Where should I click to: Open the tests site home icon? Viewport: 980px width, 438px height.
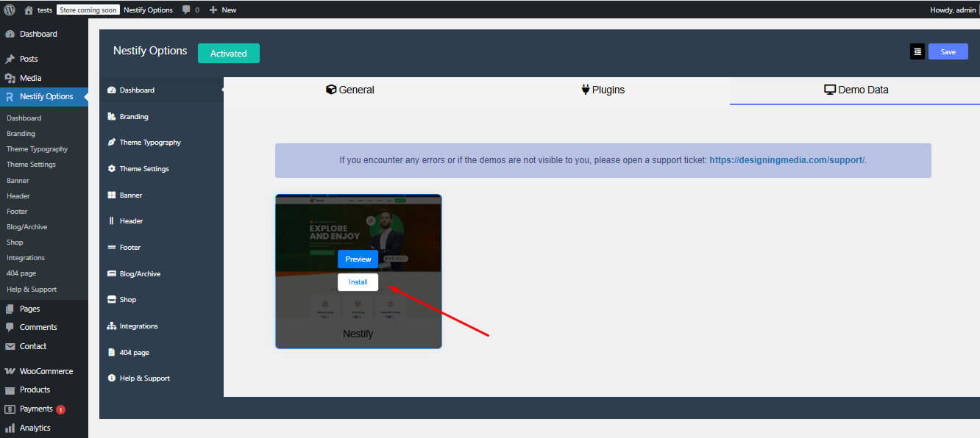pos(29,10)
